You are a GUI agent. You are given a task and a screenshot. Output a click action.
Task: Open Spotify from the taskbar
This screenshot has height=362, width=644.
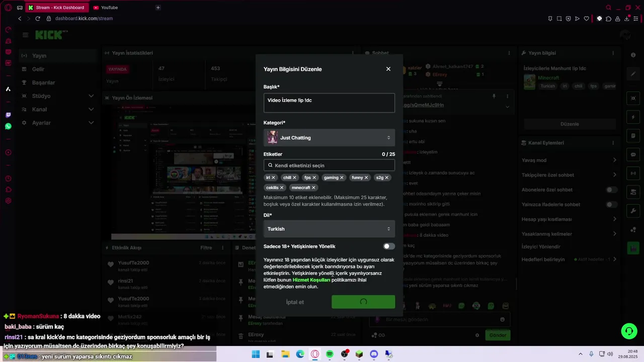click(x=330, y=354)
